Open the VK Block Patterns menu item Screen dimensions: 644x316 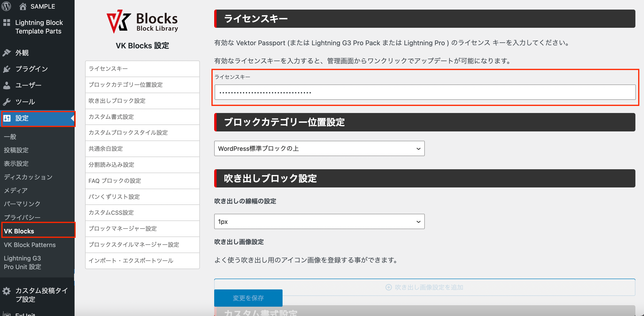[x=29, y=245]
